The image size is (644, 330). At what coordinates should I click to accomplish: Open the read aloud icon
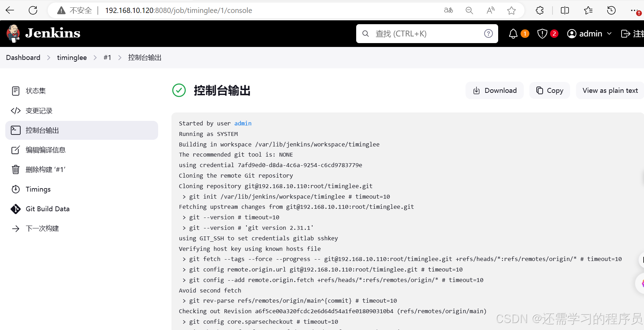coord(490,11)
